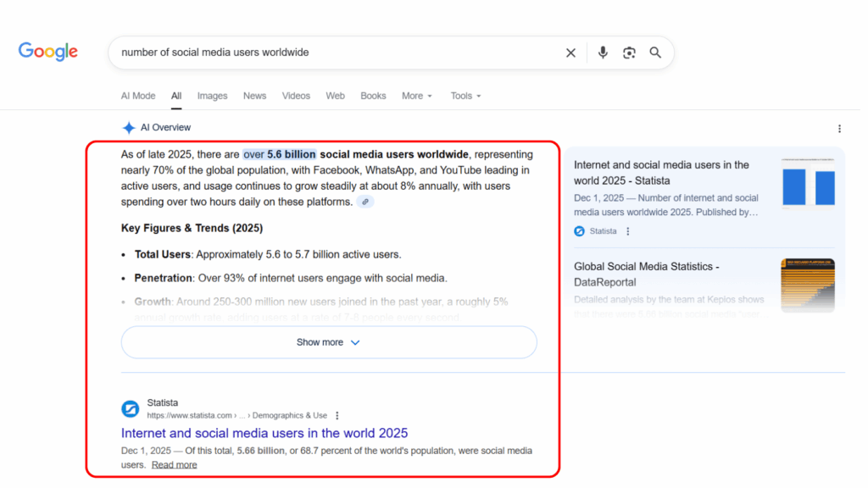
Task: Expand the More dropdown
Action: [417, 96]
